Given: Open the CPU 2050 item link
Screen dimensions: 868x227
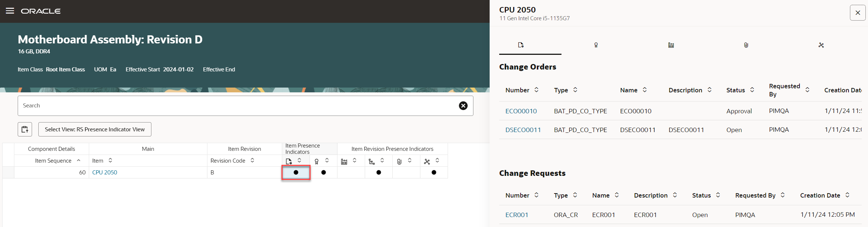Looking at the screenshot, I should (x=105, y=172).
